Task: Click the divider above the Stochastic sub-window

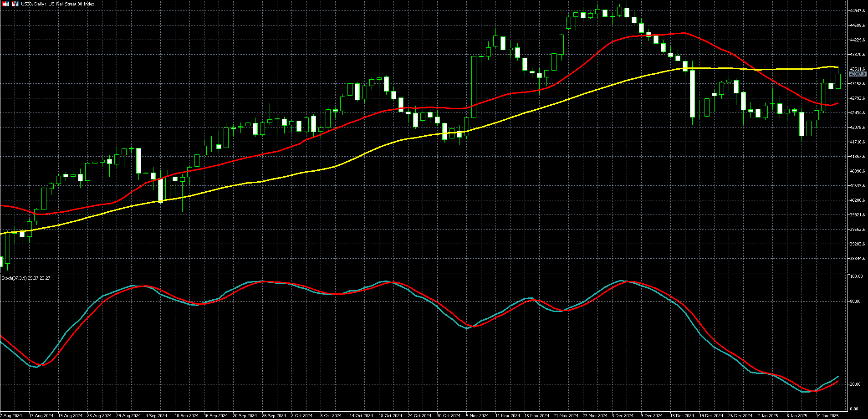Action: tap(424, 273)
